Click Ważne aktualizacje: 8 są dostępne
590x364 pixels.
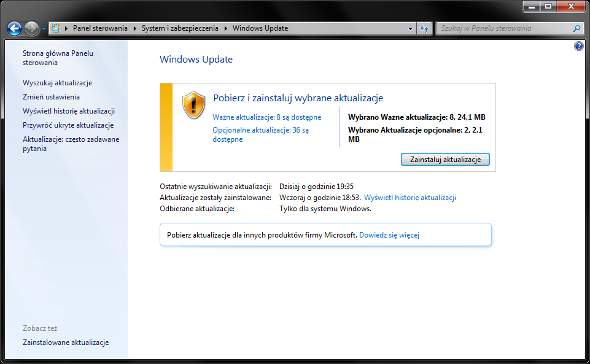point(267,117)
